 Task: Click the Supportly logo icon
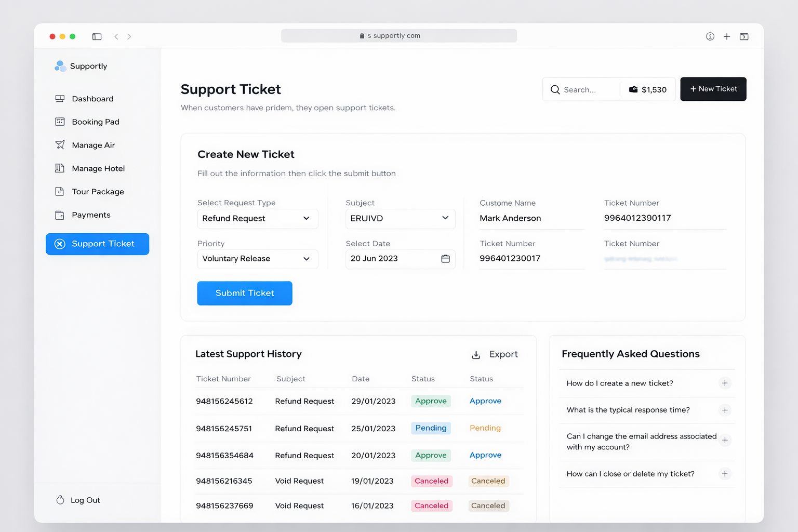coord(60,66)
